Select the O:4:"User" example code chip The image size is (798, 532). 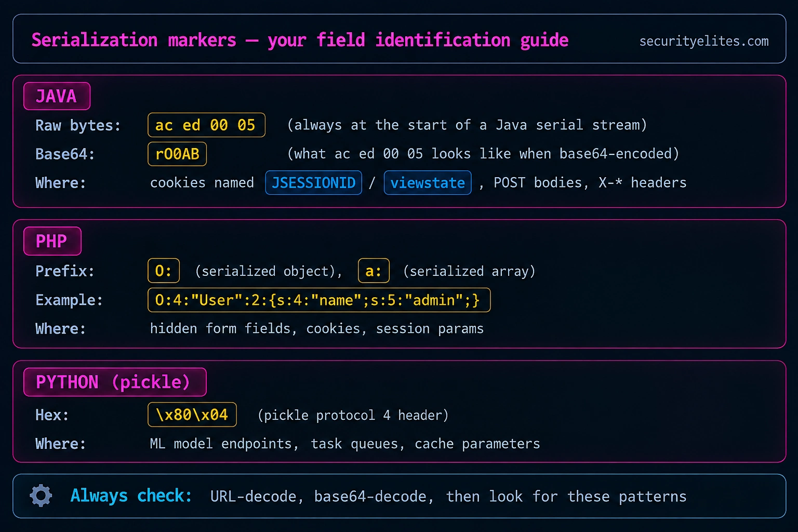(x=319, y=300)
